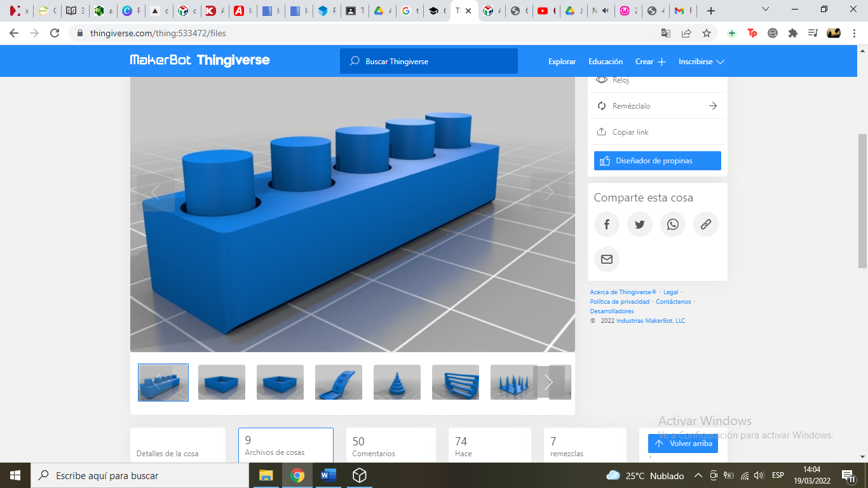Share this thing on Facebook
This screenshot has width=868, height=488.
tap(606, 224)
